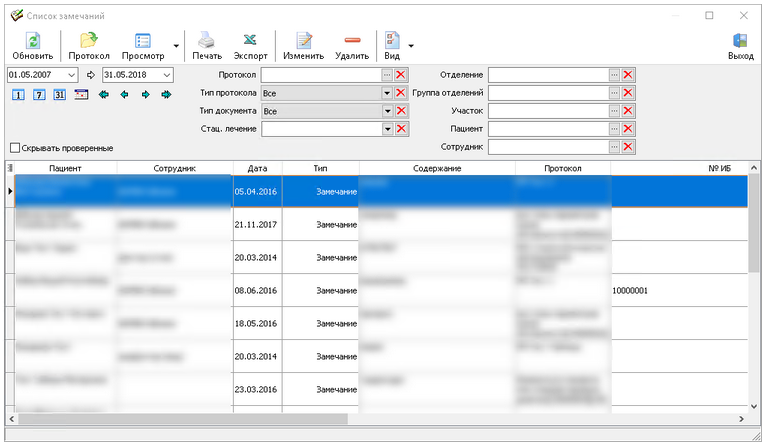This screenshot has width=765, height=446.
Task: Clear the Отделение filter with the red X
Action: (x=628, y=75)
